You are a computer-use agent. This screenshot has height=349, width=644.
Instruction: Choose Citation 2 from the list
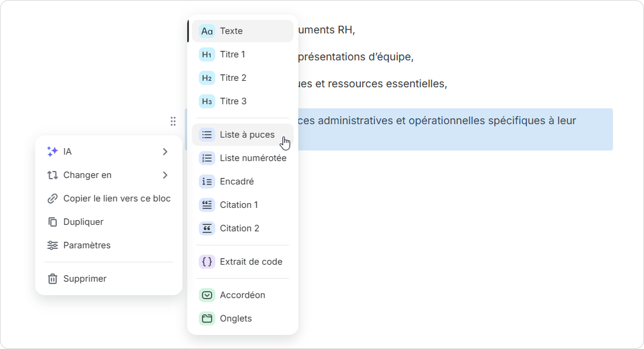point(239,228)
